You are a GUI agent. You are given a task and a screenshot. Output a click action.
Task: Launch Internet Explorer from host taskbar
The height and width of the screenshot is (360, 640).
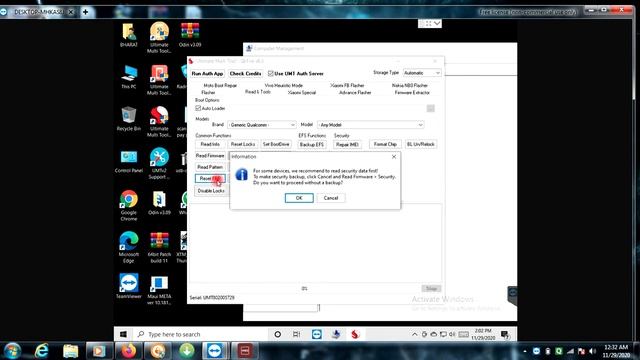point(41,351)
